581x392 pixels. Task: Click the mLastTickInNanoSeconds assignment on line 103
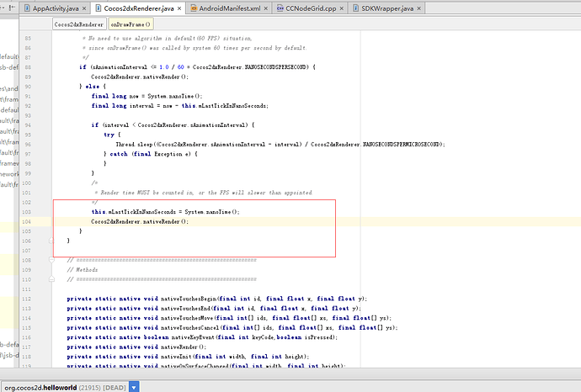(x=166, y=212)
